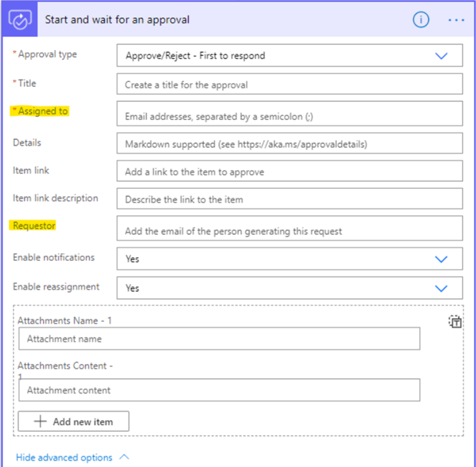476x467 pixels.
Task: Expand the Enable reassignment dropdown
Action: coord(289,288)
